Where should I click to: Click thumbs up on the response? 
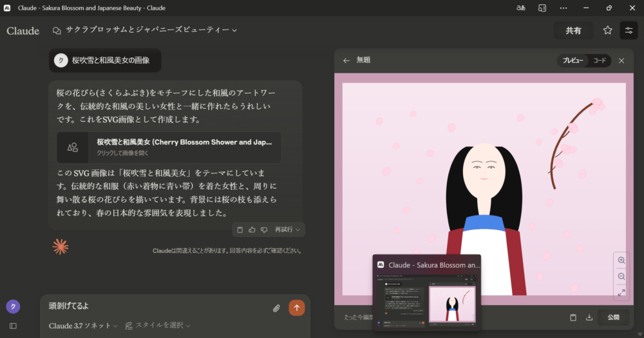252,230
